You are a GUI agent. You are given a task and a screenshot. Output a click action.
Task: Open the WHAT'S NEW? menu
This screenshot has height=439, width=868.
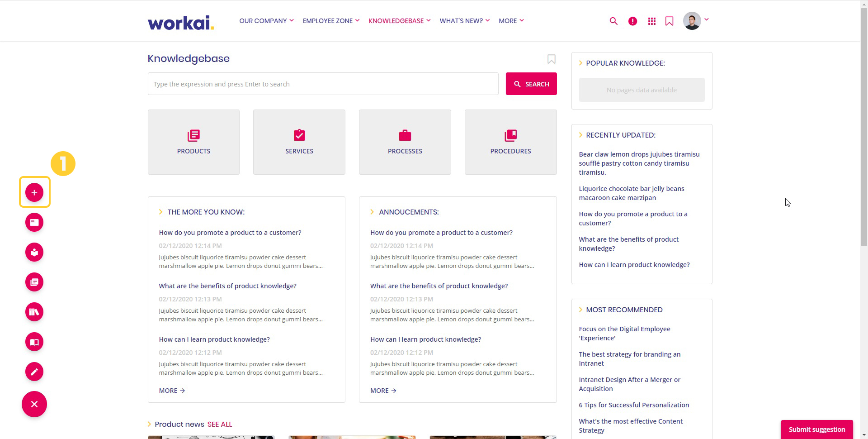[x=464, y=21]
